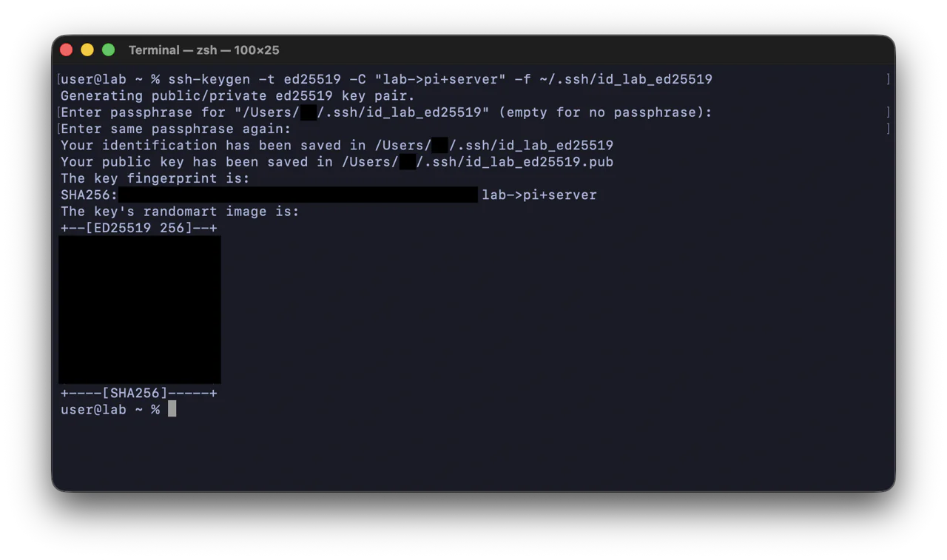Click the "Enter same passphrase again:" line
The height and width of the screenshot is (560, 947).
pos(176,129)
